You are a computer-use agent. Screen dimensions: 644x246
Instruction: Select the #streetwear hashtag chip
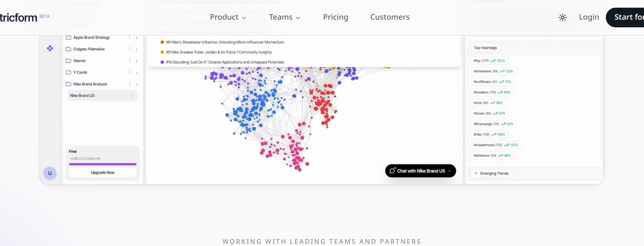[493, 71]
